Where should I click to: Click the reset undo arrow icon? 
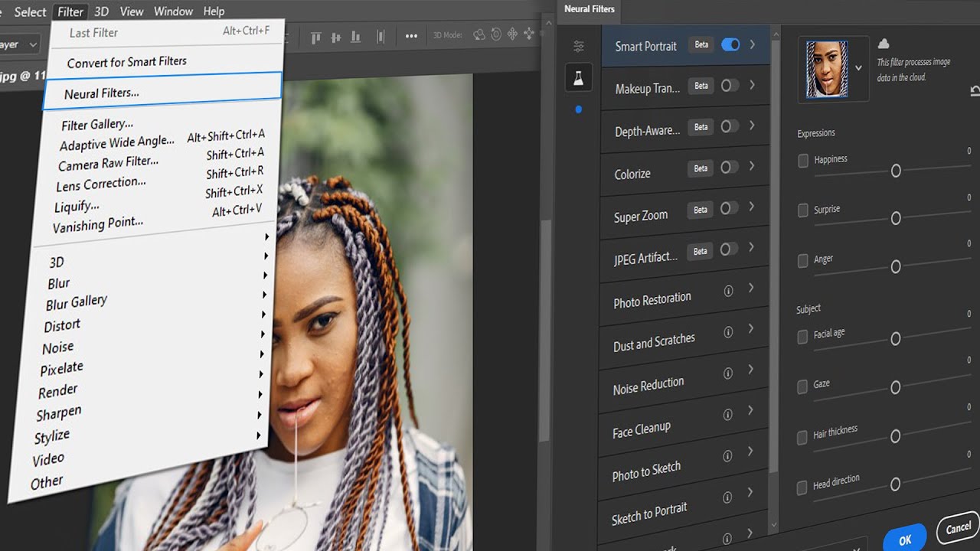[975, 91]
